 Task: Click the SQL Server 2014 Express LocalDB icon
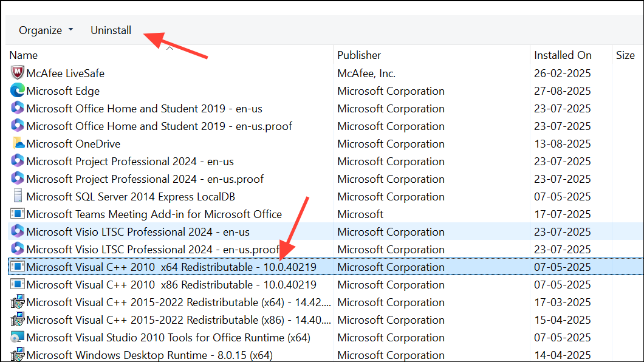17,196
